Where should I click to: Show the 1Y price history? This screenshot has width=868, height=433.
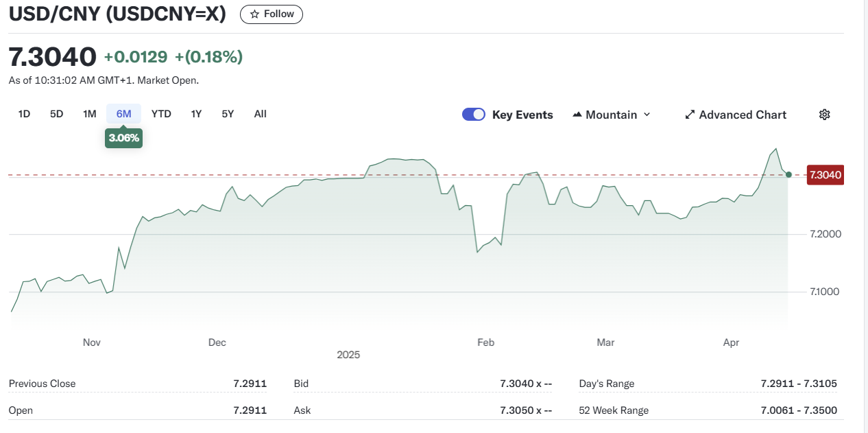[196, 114]
